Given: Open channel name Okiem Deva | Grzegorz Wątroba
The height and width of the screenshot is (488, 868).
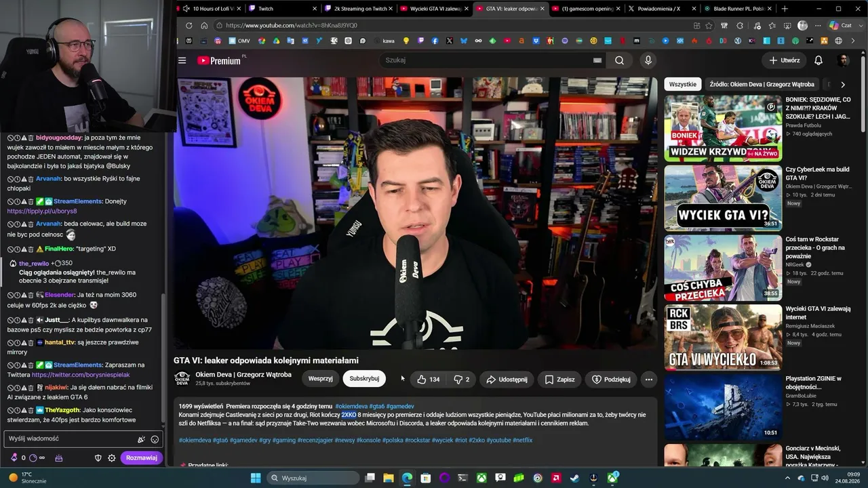Looking at the screenshot, I should (x=243, y=375).
